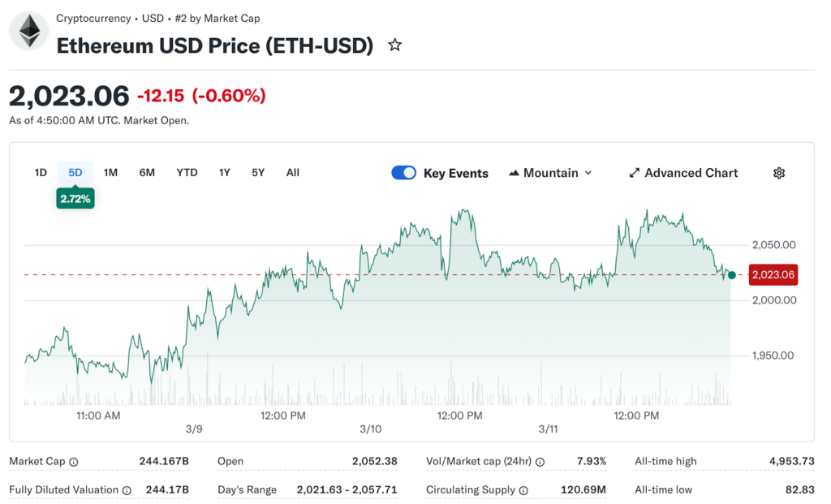
Task: Click Vol/Market cap info icon
Action: 540,462
